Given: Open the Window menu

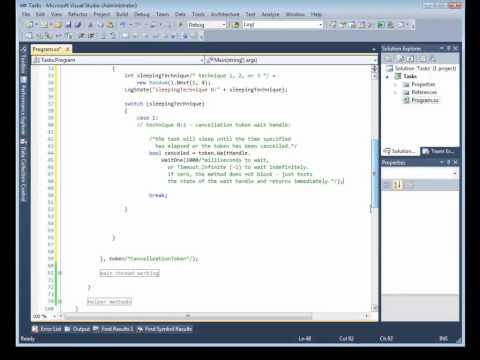Looking at the screenshot, I should coord(295,14).
